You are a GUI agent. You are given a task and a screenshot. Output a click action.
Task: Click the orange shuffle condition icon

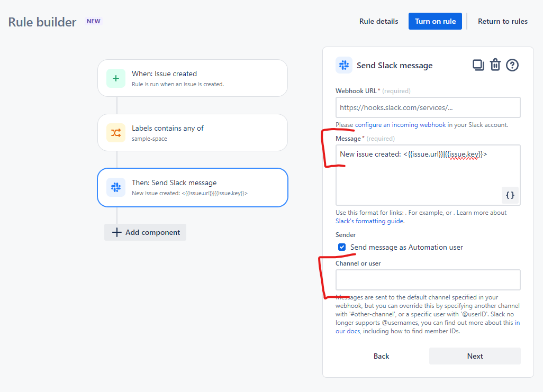(116, 133)
